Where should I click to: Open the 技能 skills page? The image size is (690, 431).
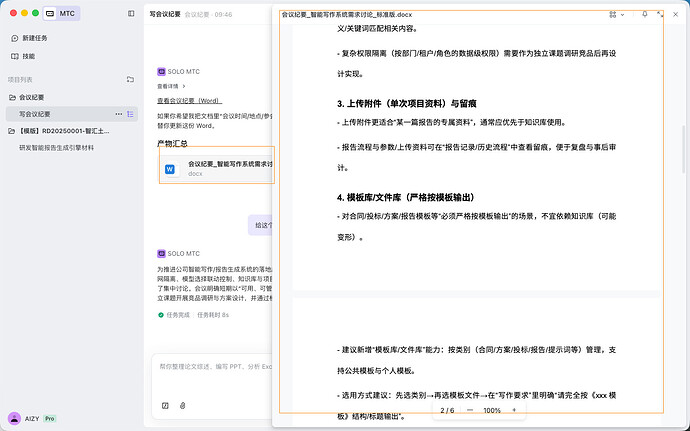coord(23,56)
